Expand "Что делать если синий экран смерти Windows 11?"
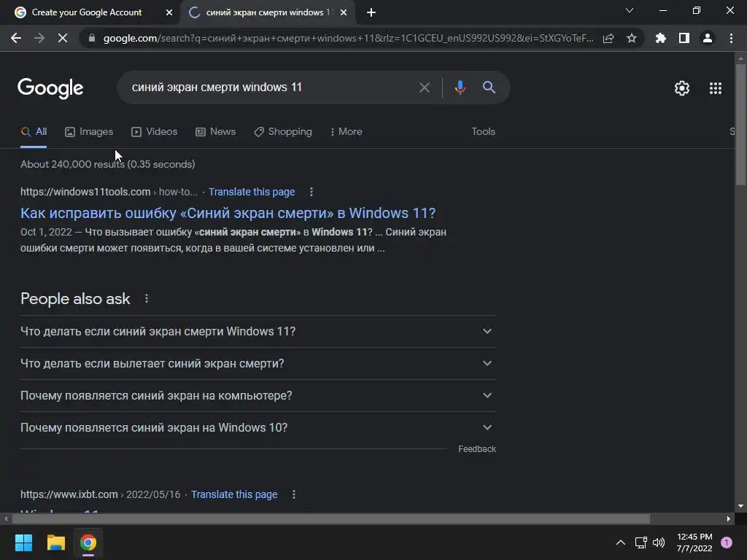This screenshot has height=560, width=747. [x=258, y=332]
